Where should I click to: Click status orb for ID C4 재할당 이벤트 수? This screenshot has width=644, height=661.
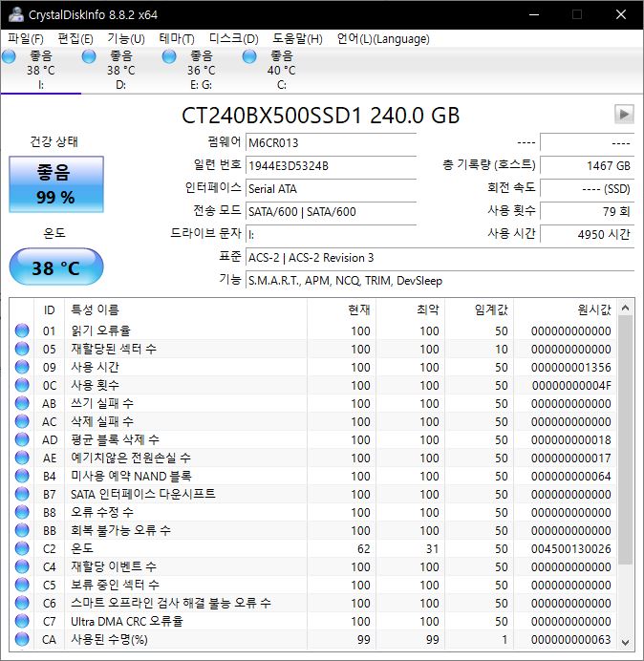click(x=22, y=566)
